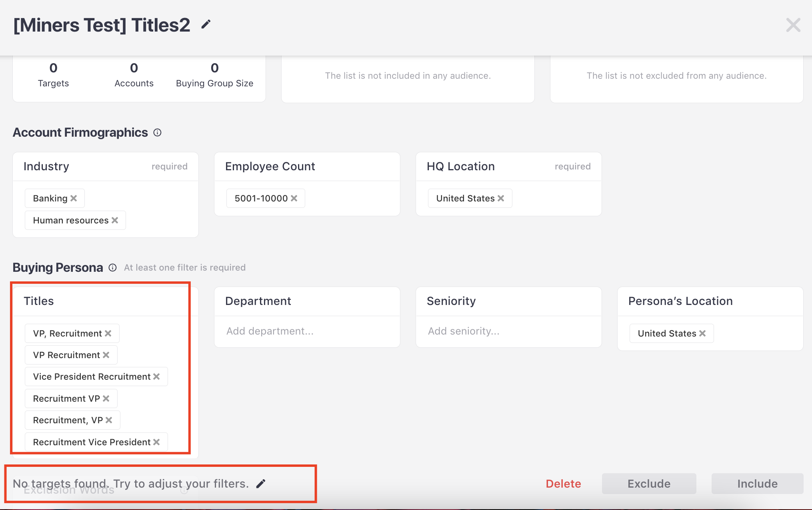Remove the 5001-10000 employee count tag
Image resolution: width=812 pixels, height=510 pixels.
294,198
